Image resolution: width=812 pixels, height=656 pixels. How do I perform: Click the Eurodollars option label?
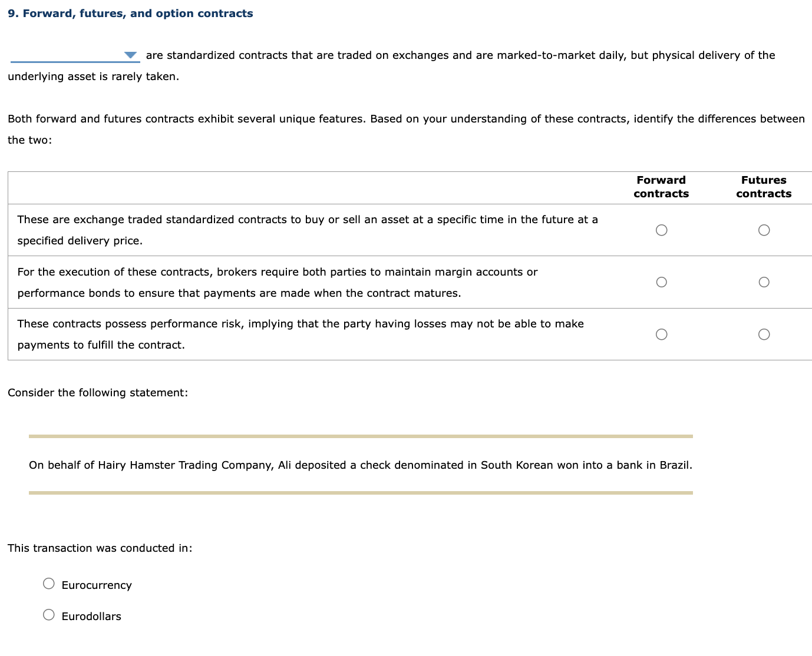91,617
